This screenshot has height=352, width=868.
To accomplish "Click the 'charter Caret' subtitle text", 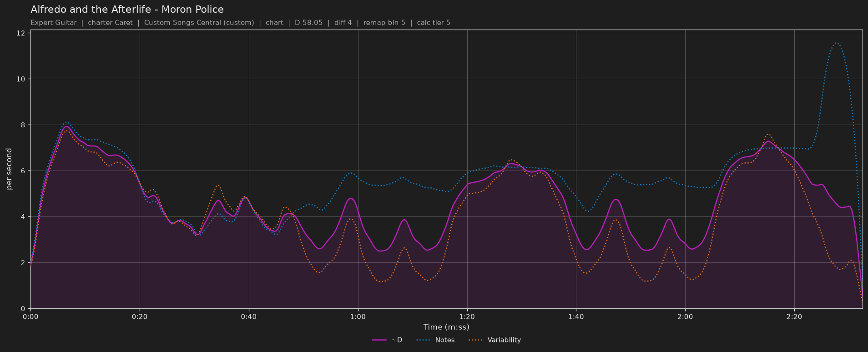I will click(110, 23).
